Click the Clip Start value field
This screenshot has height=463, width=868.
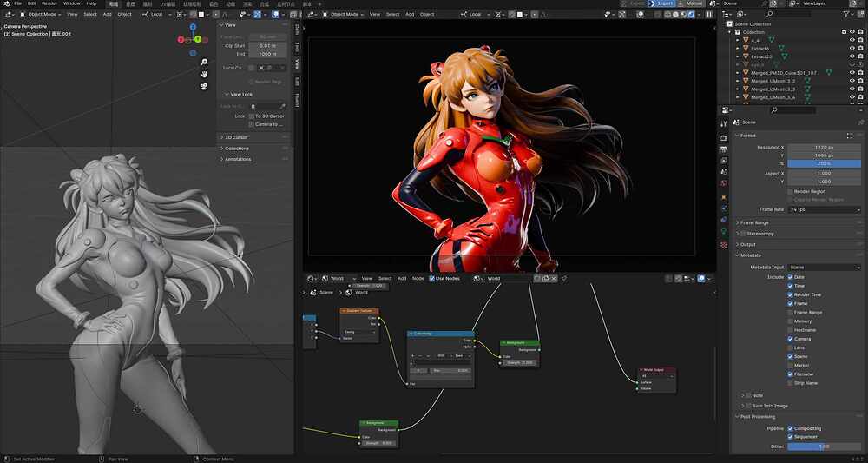coord(267,46)
